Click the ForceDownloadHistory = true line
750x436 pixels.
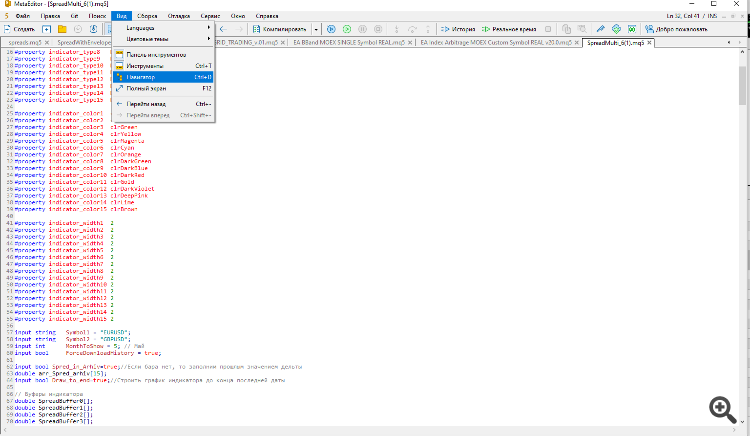88,353
